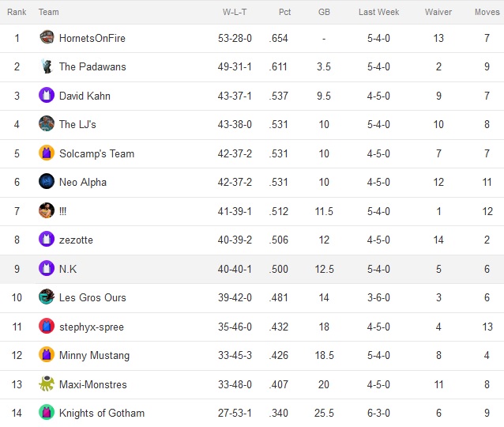Screen dimensions: 504x427
Task: Sort by the W-L-T column header
Action: tap(235, 12)
